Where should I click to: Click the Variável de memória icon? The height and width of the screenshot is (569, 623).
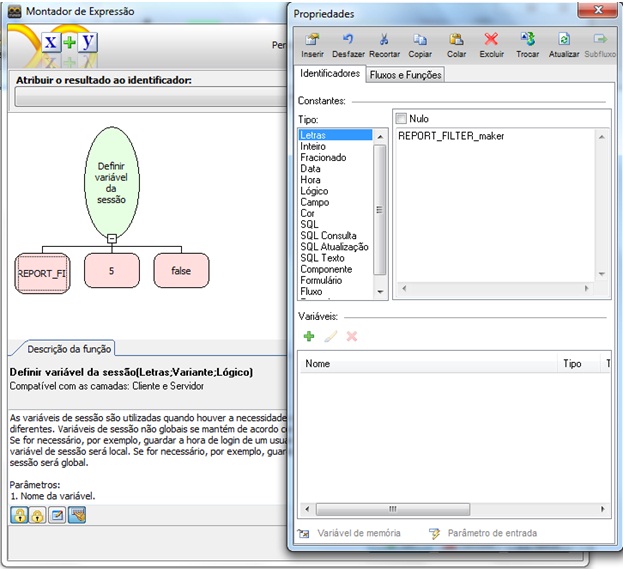304,533
